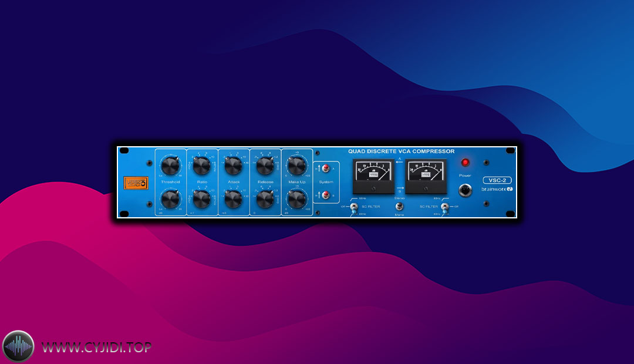
Task: Click the right VU meter calibration screw
Action: [426, 188]
